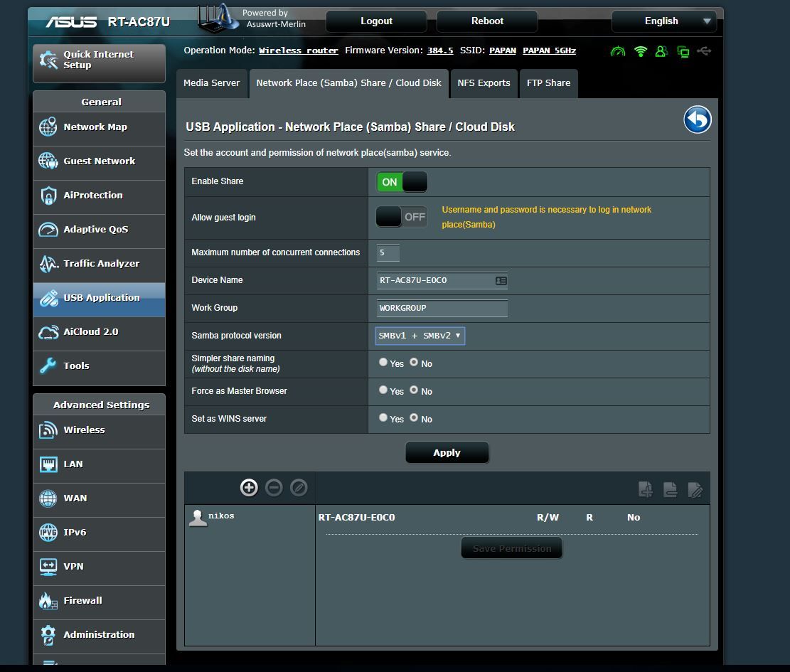Click the blue back arrow icon
790x672 pixels.
click(x=698, y=120)
